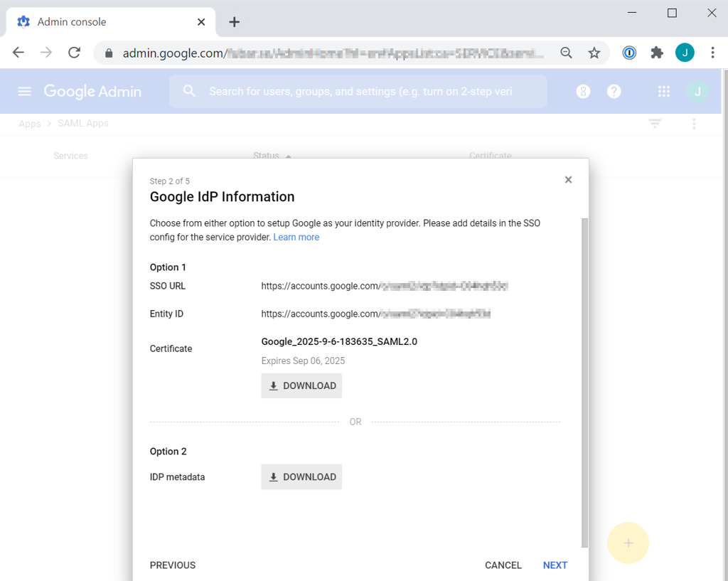Open the Help question mark icon

614,91
